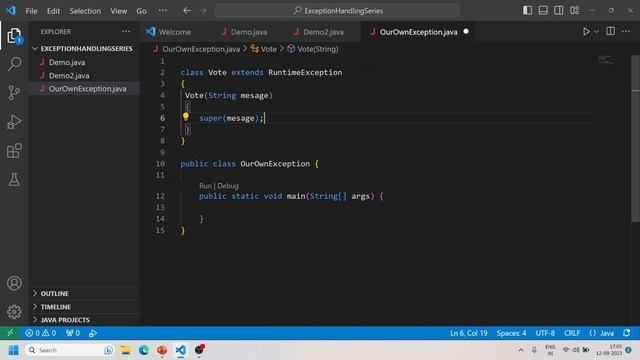Expand the TIMELINE section

pos(84,307)
